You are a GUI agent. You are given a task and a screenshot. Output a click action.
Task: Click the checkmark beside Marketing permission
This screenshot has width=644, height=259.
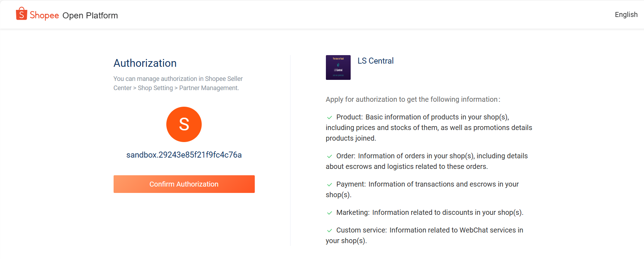329,213
